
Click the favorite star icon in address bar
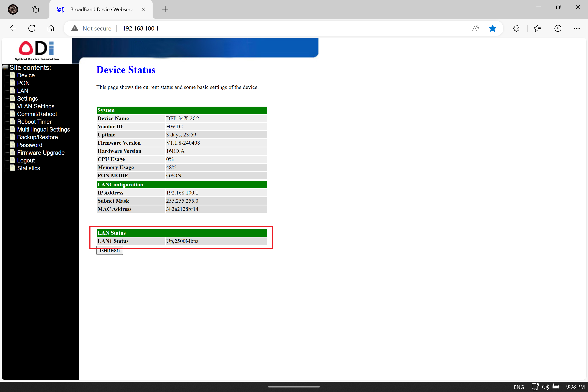coord(492,28)
